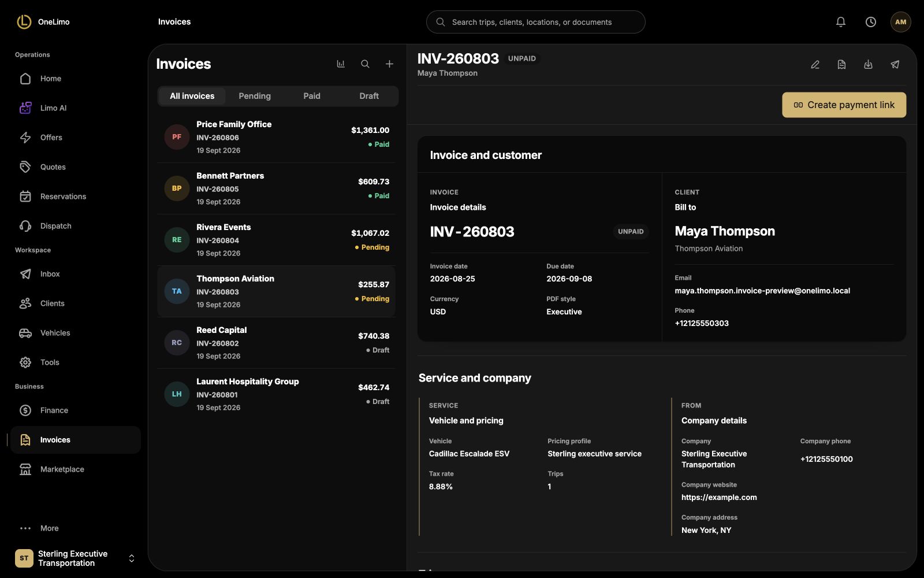Open Reservations in sidebar
The width and height of the screenshot is (924, 578).
(76, 197)
